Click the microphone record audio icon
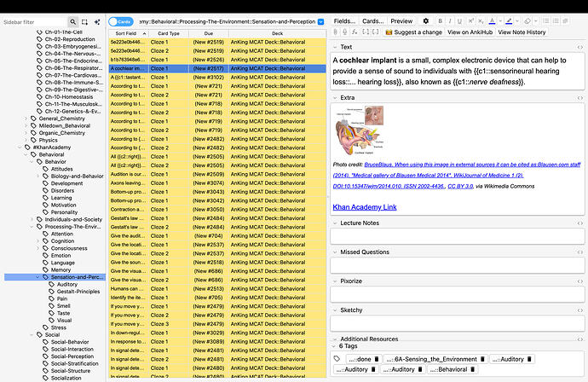 345,32
